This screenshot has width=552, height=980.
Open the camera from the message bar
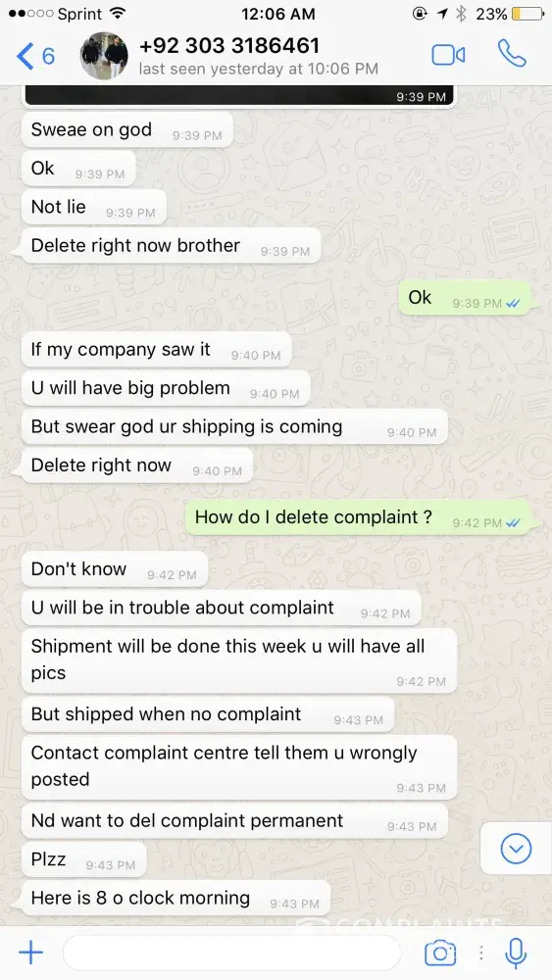pos(440,953)
